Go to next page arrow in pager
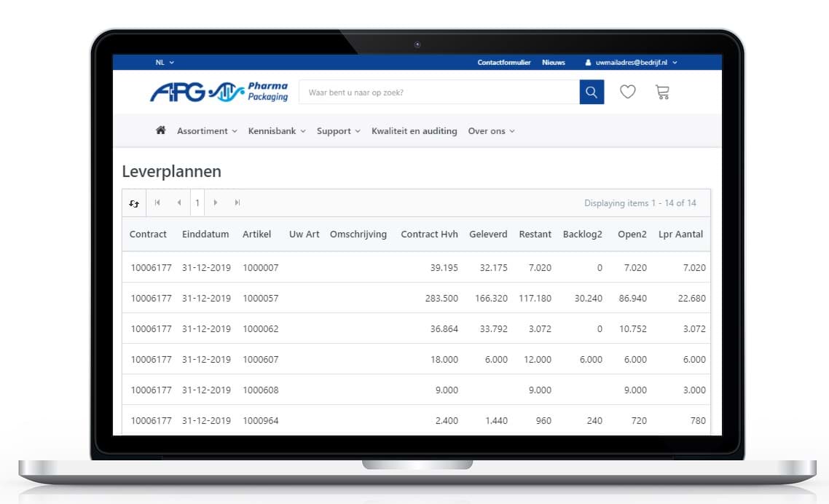 click(x=216, y=203)
